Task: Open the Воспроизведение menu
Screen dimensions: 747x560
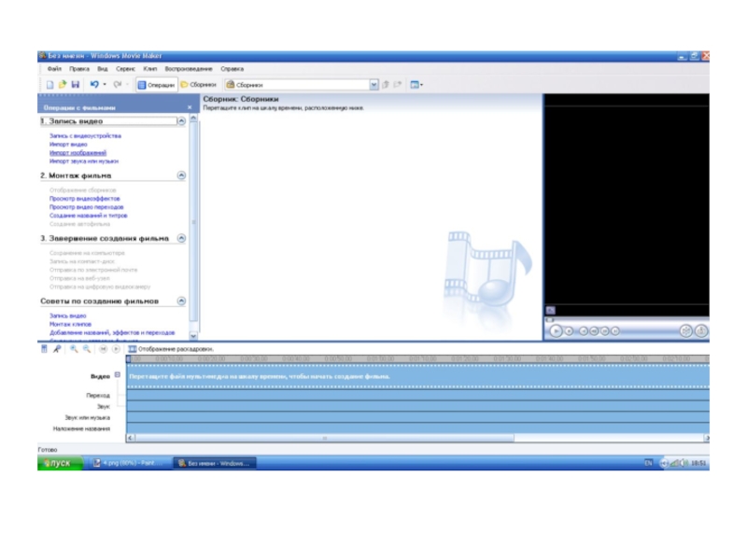Action: click(189, 69)
